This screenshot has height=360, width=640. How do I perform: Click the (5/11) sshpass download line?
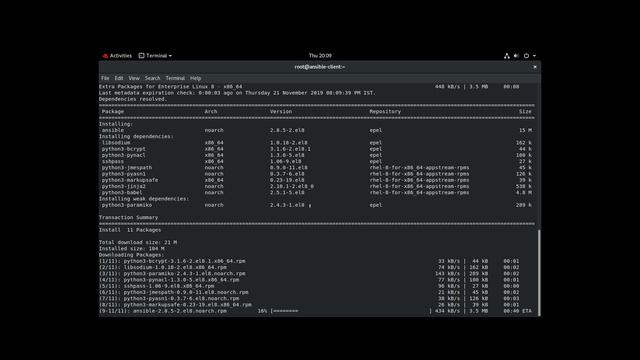click(x=309, y=286)
